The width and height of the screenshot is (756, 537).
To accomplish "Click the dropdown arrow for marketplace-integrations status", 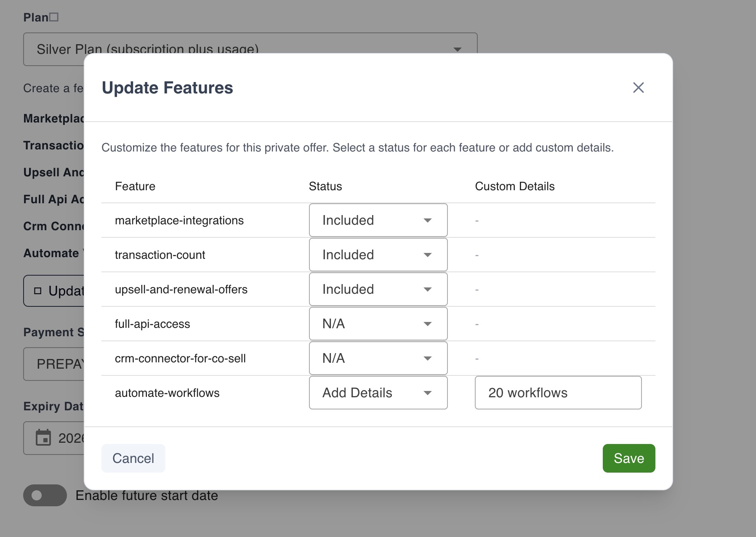I will coord(428,220).
